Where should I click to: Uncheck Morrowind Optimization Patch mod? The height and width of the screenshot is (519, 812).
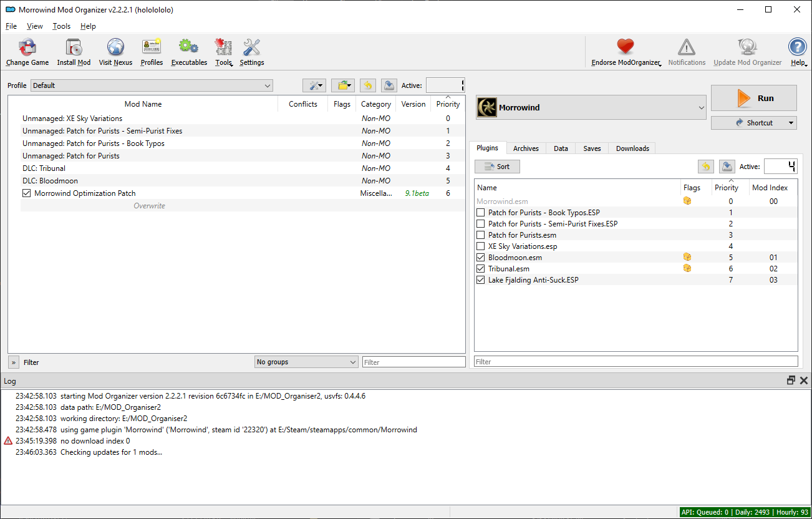click(26, 193)
